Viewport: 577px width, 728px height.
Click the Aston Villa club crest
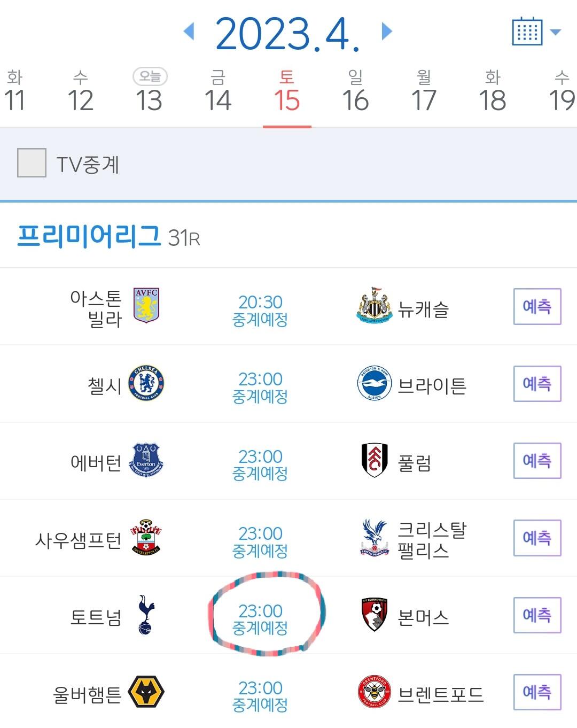(x=146, y=306)
